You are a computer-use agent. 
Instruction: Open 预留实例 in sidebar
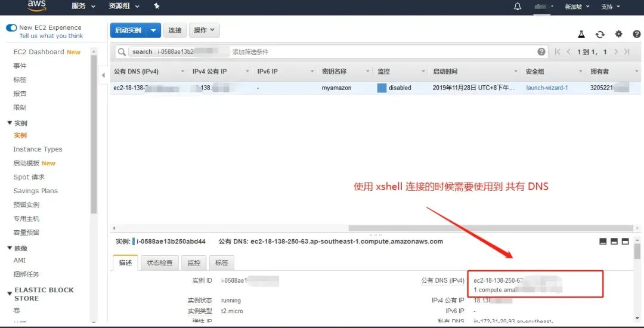coord(26,205)
